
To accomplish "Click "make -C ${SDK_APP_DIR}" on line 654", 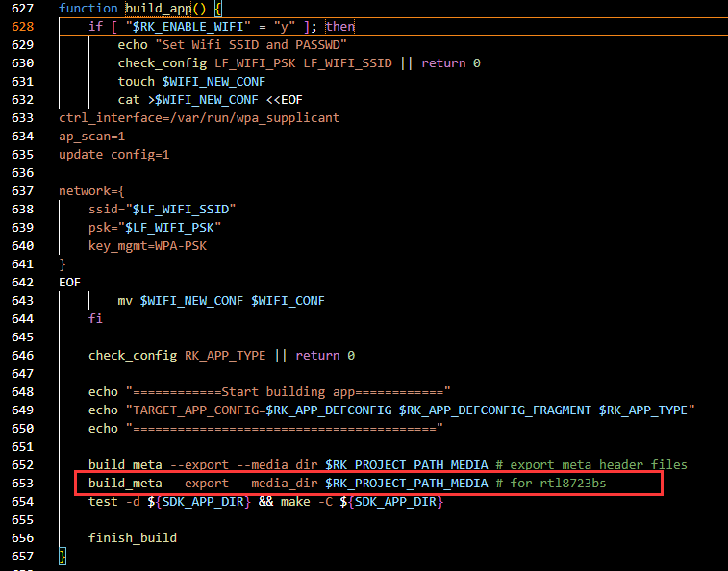I will click(363, 502).
